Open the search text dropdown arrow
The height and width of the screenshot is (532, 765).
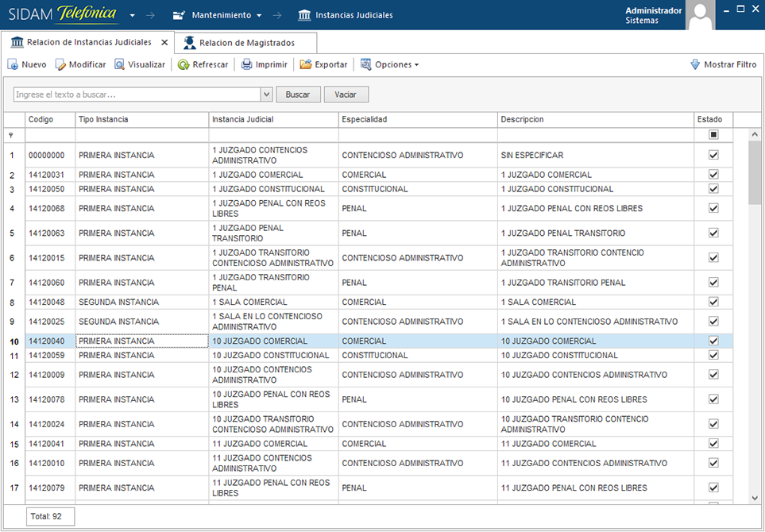coord(266,94)
